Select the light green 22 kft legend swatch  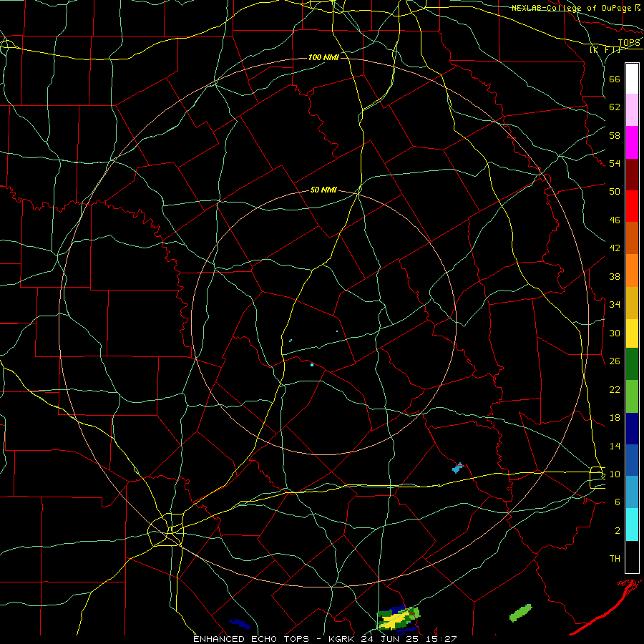pos(632,396)
